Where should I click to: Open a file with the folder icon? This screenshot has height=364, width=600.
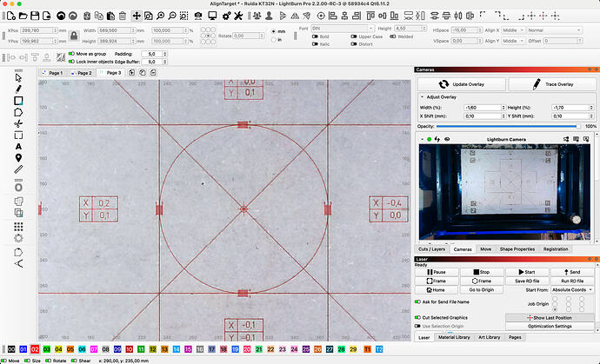pyautogui.click(x=23, y=16)
